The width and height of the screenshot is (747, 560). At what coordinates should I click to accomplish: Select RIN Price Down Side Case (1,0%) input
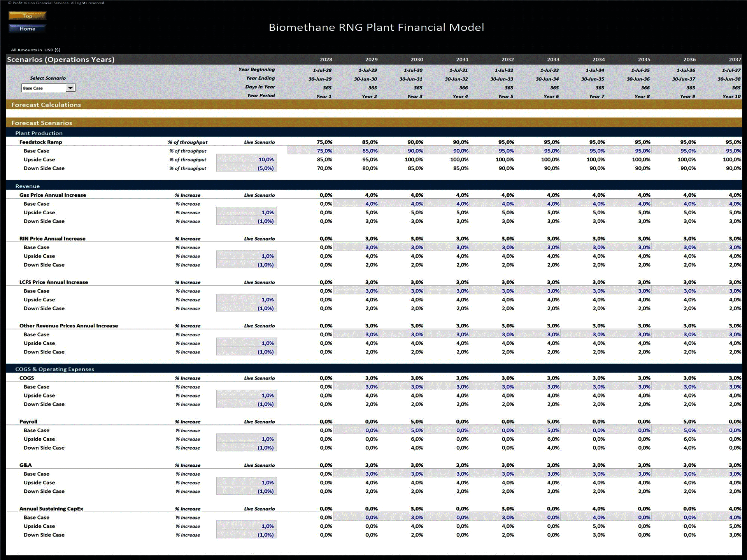(247, 265)
